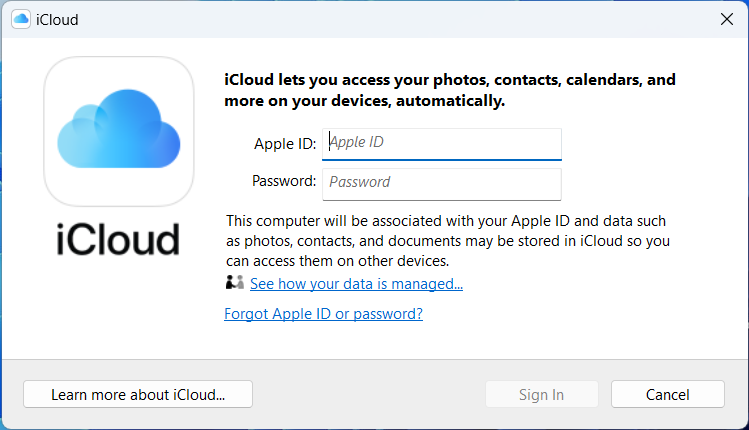Viewport: 749px width, 430px height.
Task: Click the bold iCloud headline text
Action: tap(450, 90)
